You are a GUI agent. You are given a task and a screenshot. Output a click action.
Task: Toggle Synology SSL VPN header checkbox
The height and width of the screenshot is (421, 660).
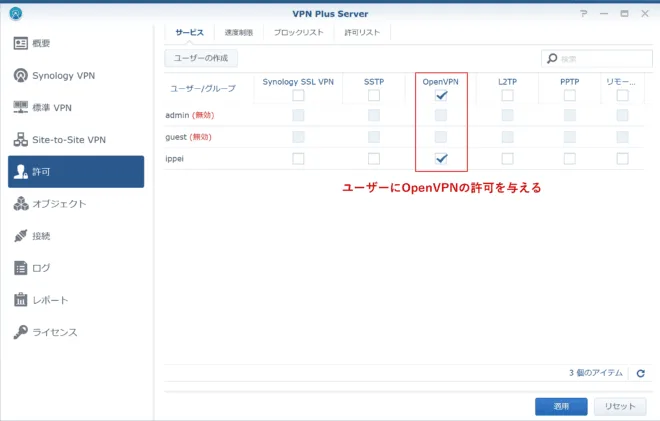(x=298, y=96)
